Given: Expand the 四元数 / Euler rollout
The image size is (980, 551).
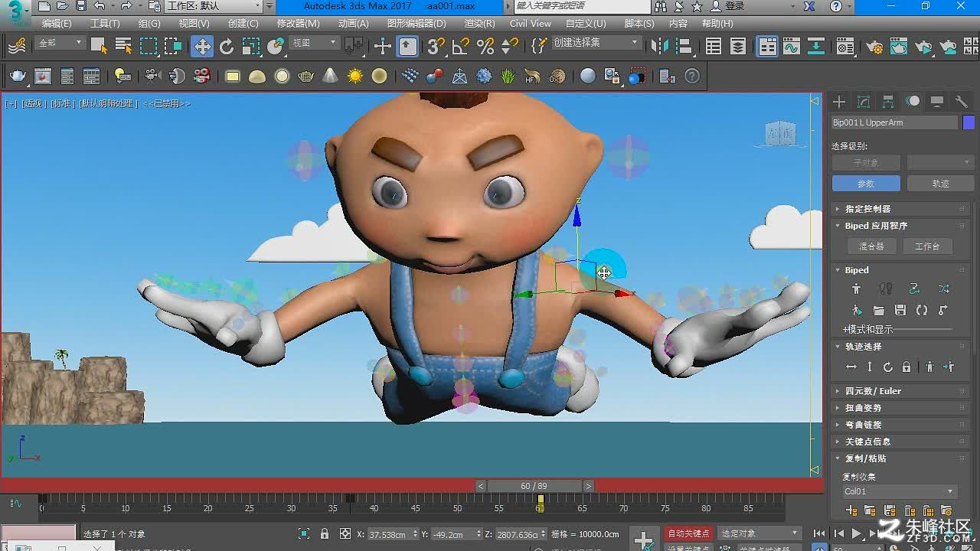Looking at the screenshot, I should (899, 391).
